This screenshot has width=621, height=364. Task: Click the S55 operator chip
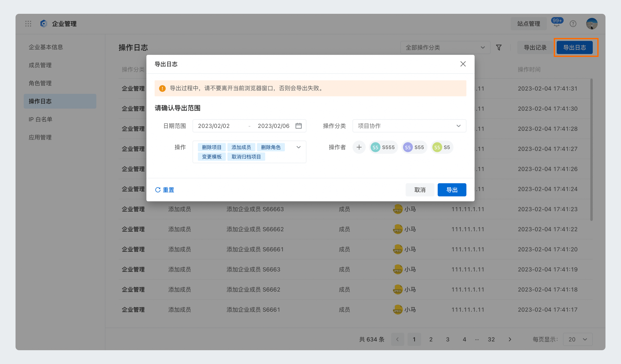pos(414,147)
